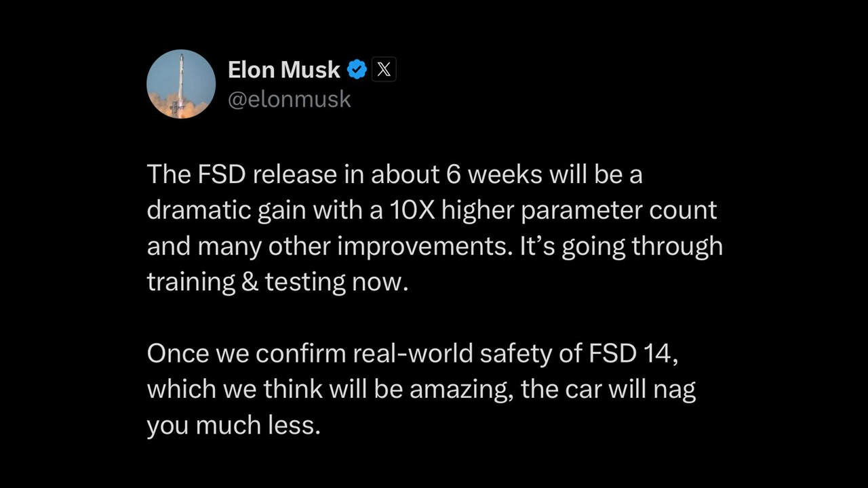Click the @elonmusk handle
The image size is (868, 488).
point(290,100)
